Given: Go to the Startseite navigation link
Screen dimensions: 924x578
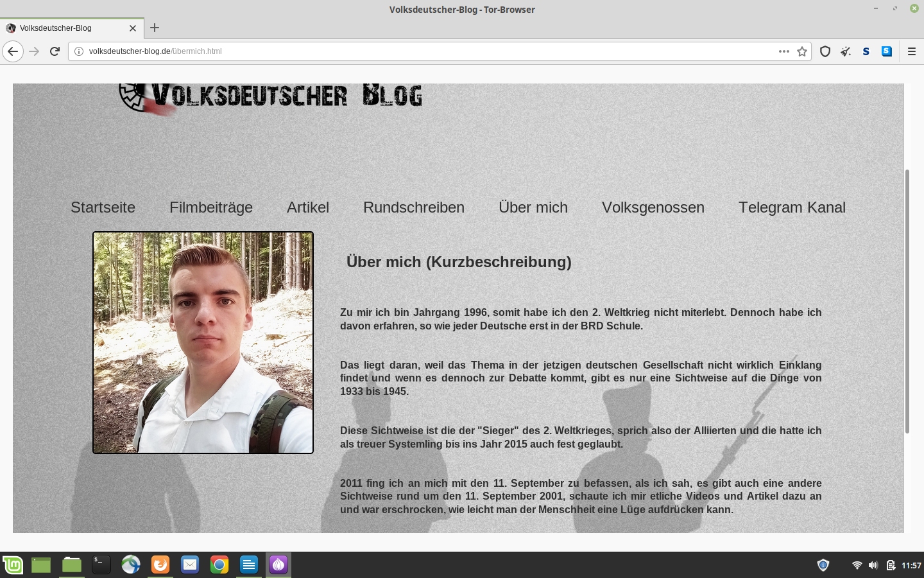Looking at the screenshot, I should [x=103, y=207].
